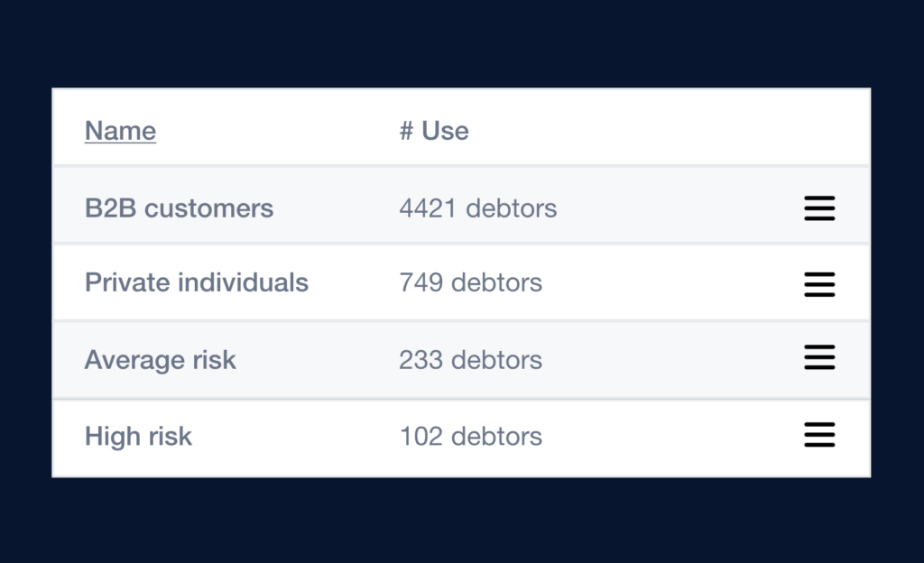Open options icon for 102 debtors row
Image resolution: width=924 pixels, height=563 pixels.
(x=819, y=436)
